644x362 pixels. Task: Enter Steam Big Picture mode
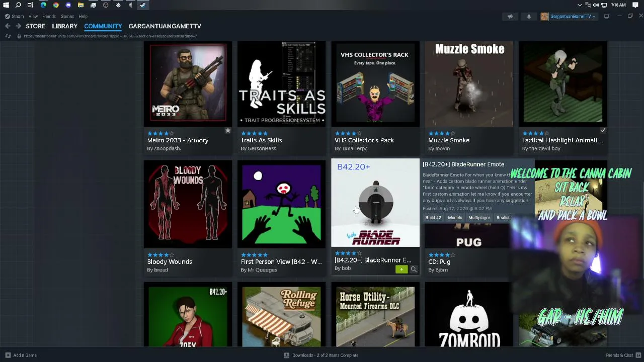coord(606,17)
